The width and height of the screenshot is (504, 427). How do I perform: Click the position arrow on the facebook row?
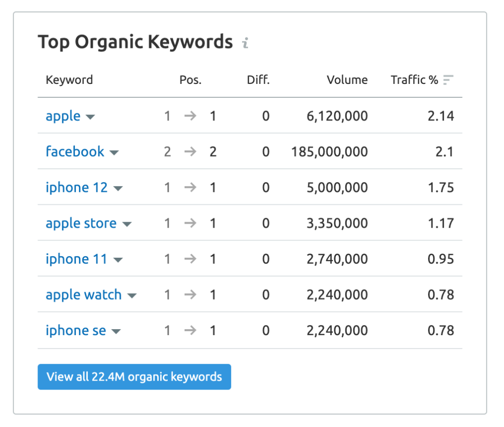(190, 151)
